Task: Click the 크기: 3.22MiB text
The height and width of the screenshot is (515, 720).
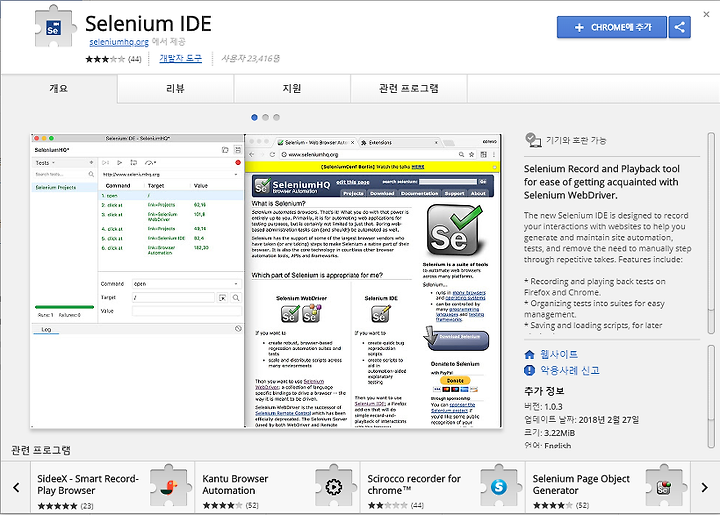Action: 549,433
